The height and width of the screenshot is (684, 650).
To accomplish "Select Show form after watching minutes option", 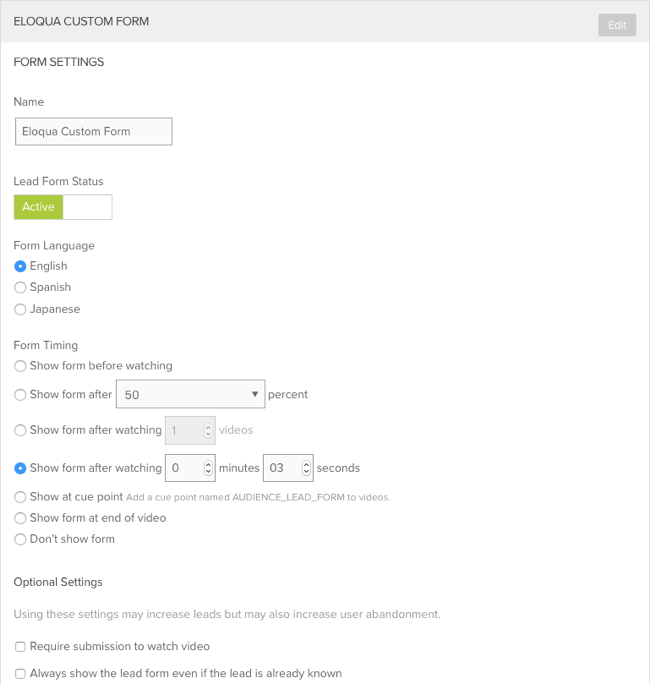I will 20,468.
